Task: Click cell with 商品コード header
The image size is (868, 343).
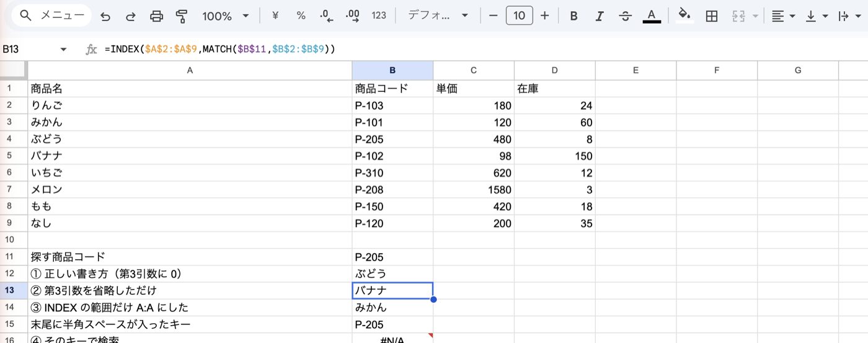Action: click(x=392, y=89)
